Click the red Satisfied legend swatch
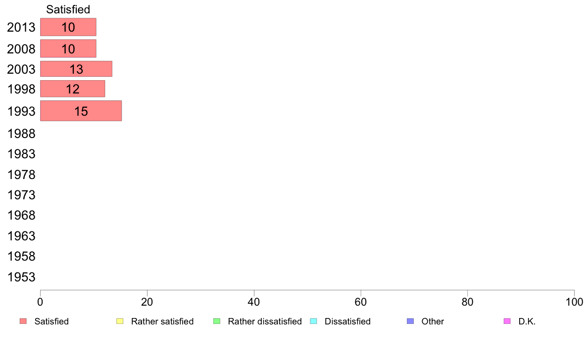The height and width of the screenshot is (364, 588). pos(23,321)
